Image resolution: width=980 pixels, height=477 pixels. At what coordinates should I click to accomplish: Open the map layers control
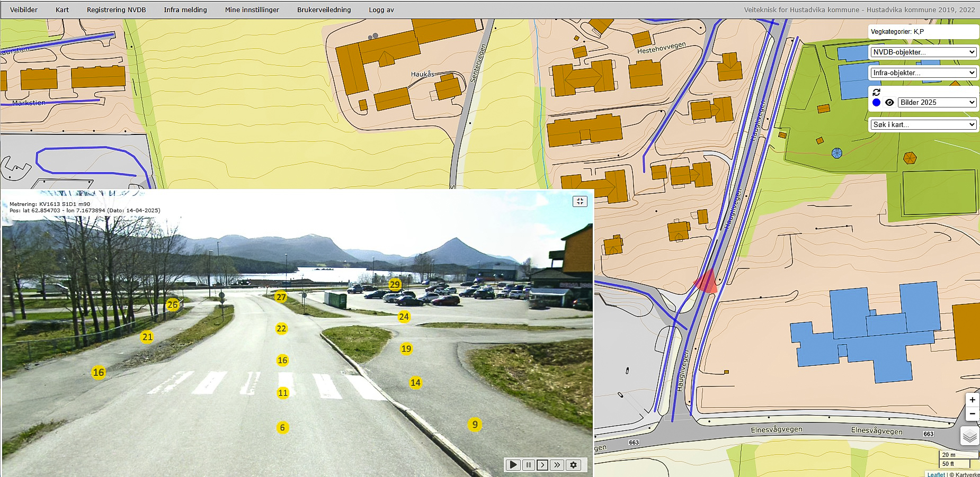click(969, 436)
